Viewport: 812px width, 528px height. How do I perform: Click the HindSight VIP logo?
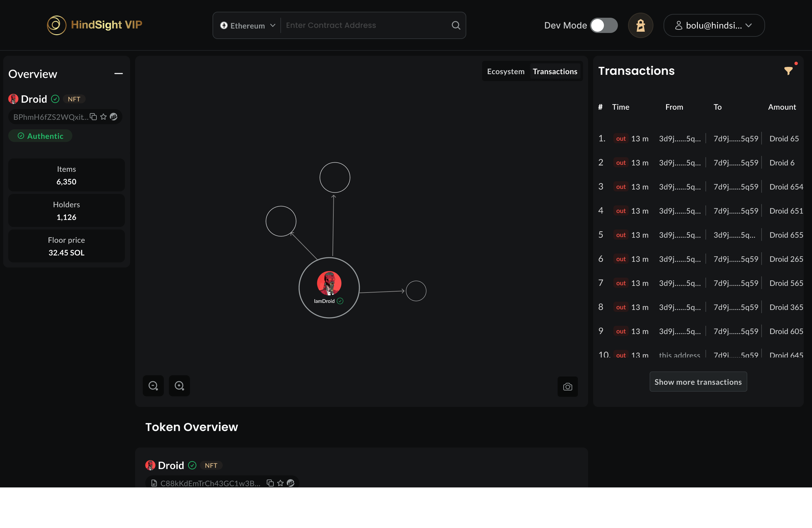(x=95, y=25)
